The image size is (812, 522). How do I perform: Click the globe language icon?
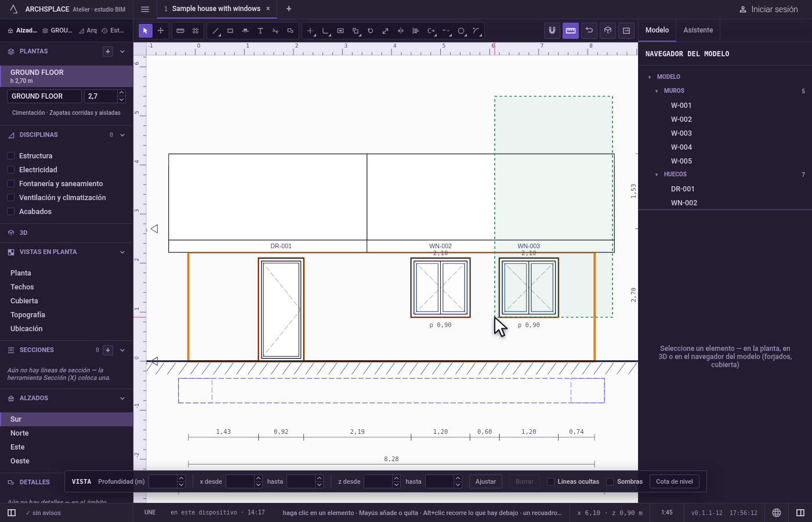pyautogui.click(x=777, y=513)
